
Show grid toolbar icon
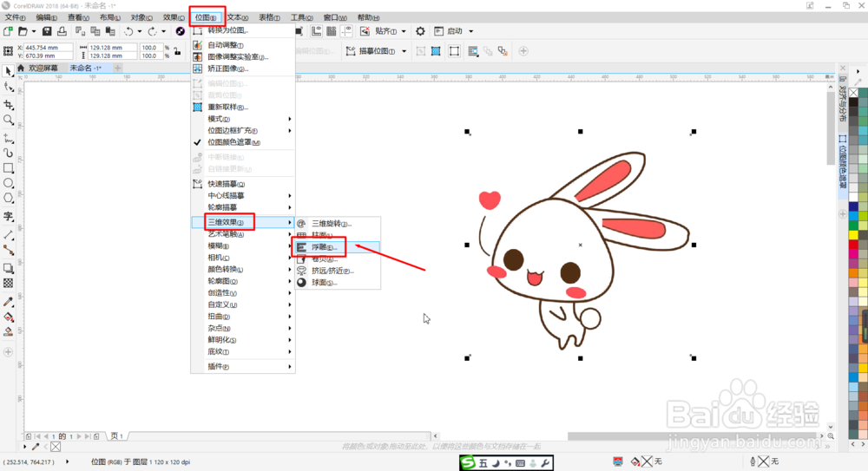331,31
